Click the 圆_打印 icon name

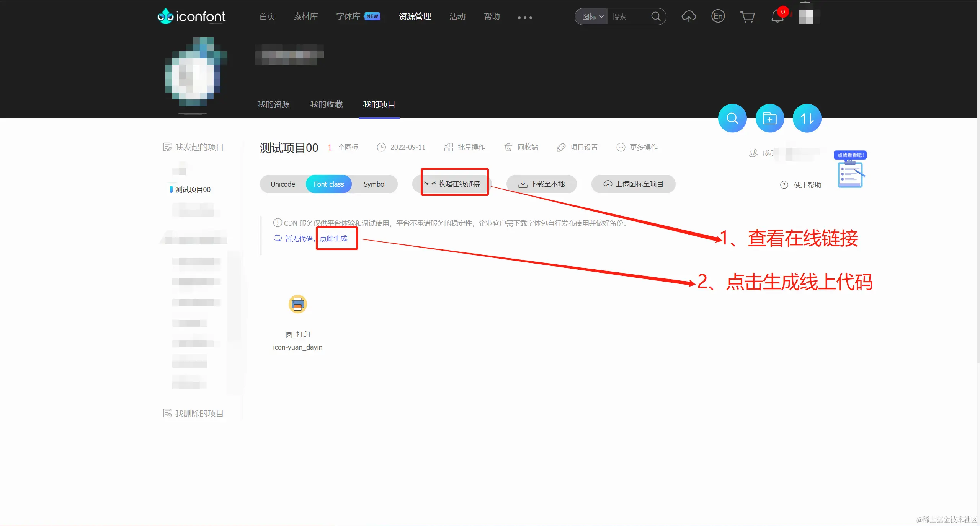click(x=297, y=334)
